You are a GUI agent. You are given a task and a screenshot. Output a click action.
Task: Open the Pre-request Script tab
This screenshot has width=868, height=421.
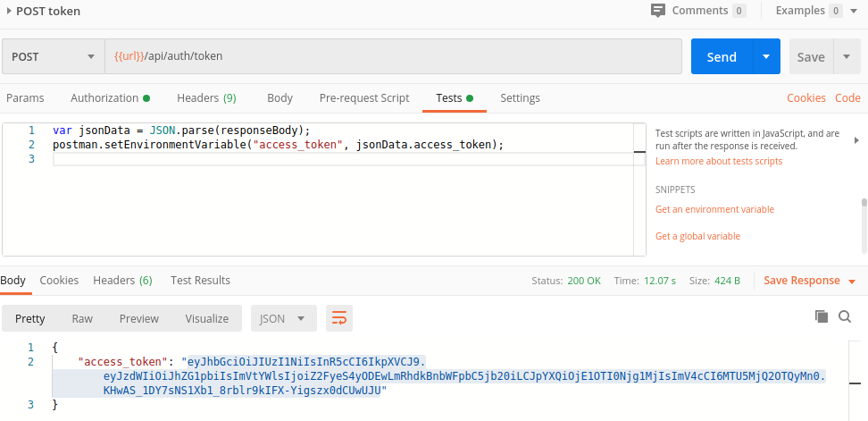tap(364, 98)
